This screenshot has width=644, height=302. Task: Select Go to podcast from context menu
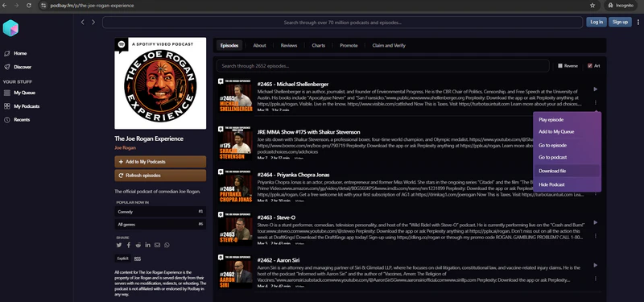coord(568,157)
